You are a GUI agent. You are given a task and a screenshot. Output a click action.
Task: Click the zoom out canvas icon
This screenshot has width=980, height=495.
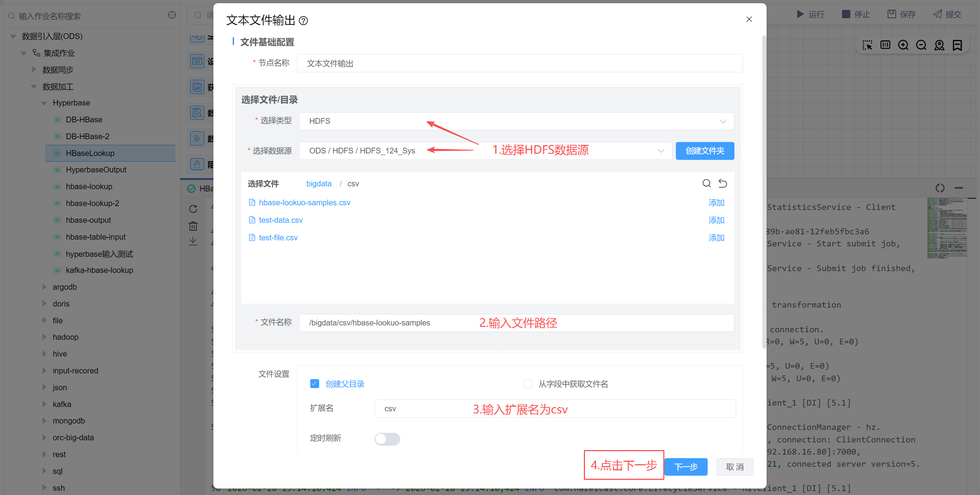click(921, 45)
